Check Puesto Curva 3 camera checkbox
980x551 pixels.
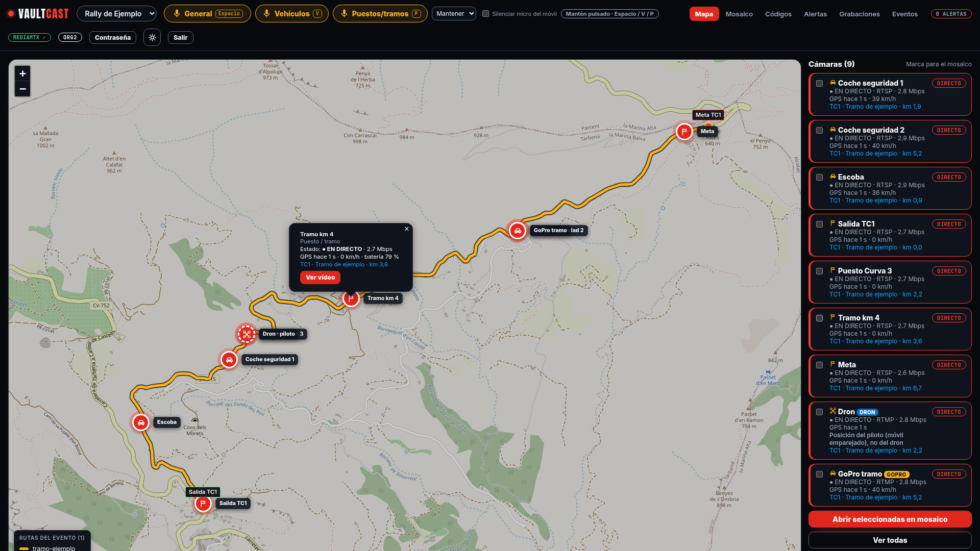click(x=819, y=271)
